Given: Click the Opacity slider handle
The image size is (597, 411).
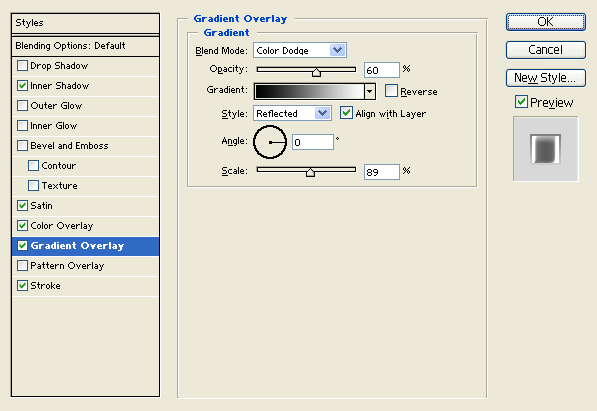Looking at the screenshot, I should coord(316,72).
